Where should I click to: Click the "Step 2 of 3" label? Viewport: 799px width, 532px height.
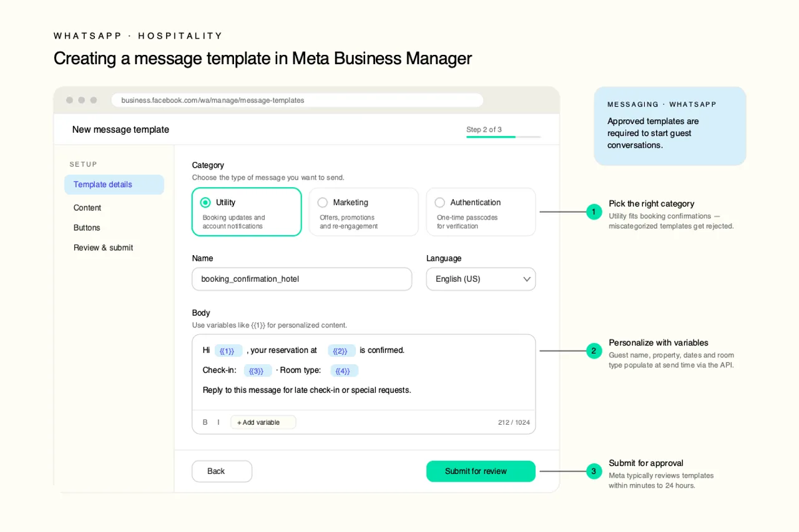coord(484,130)
